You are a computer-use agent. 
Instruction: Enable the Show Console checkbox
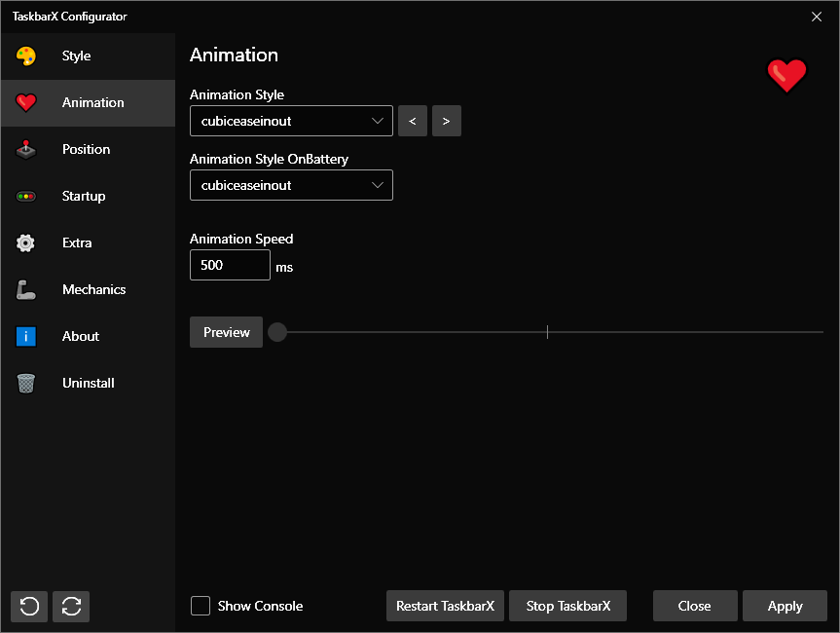(x=201, y=606)
